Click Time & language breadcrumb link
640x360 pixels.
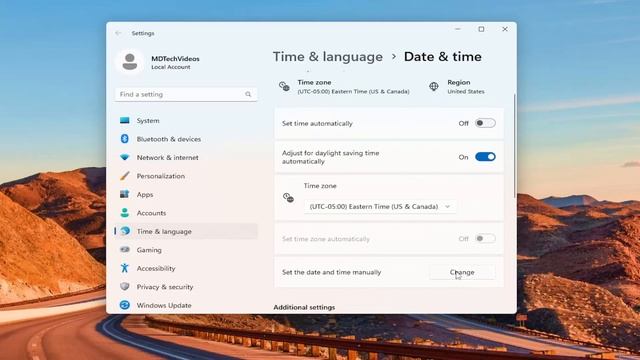328,57
